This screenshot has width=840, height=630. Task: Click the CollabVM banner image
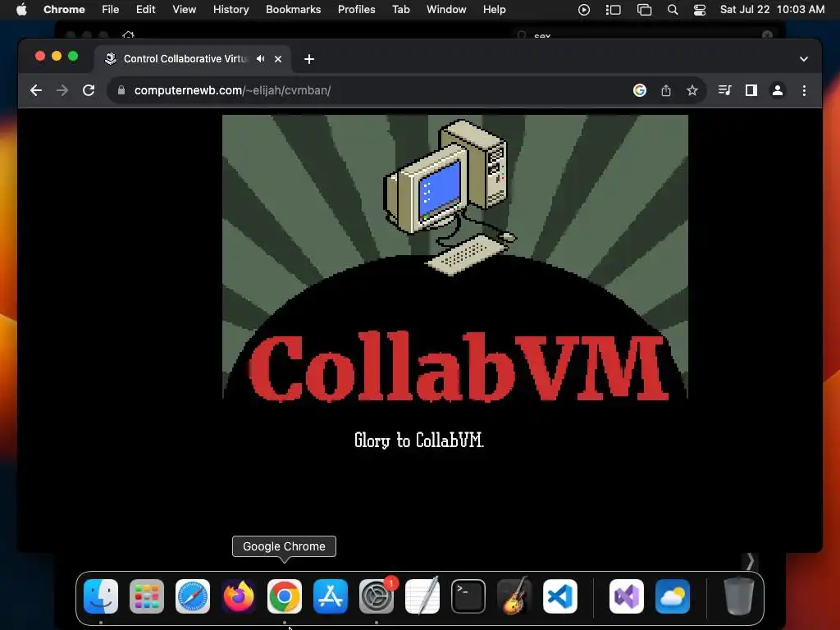(x=454, y=257)
